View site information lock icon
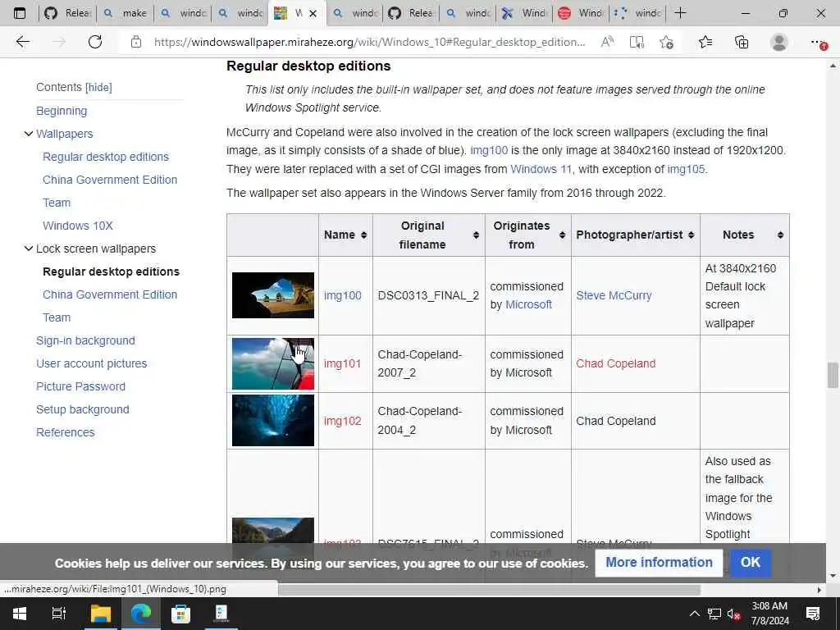The image size is (840, 630). (x=136, y=42)
